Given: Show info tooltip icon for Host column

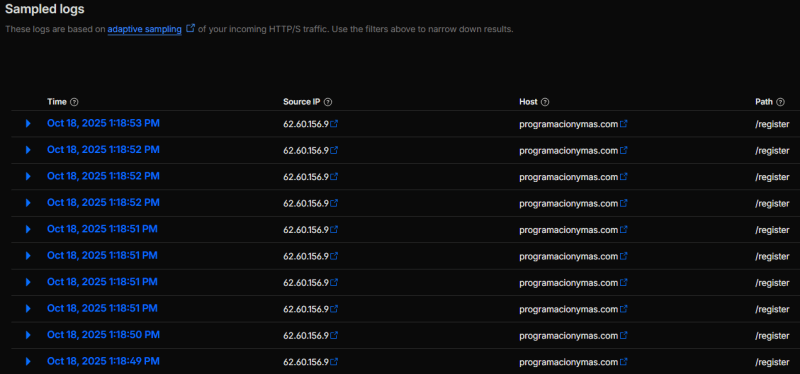Looking at the screenshot, I should tap(545, 102).
